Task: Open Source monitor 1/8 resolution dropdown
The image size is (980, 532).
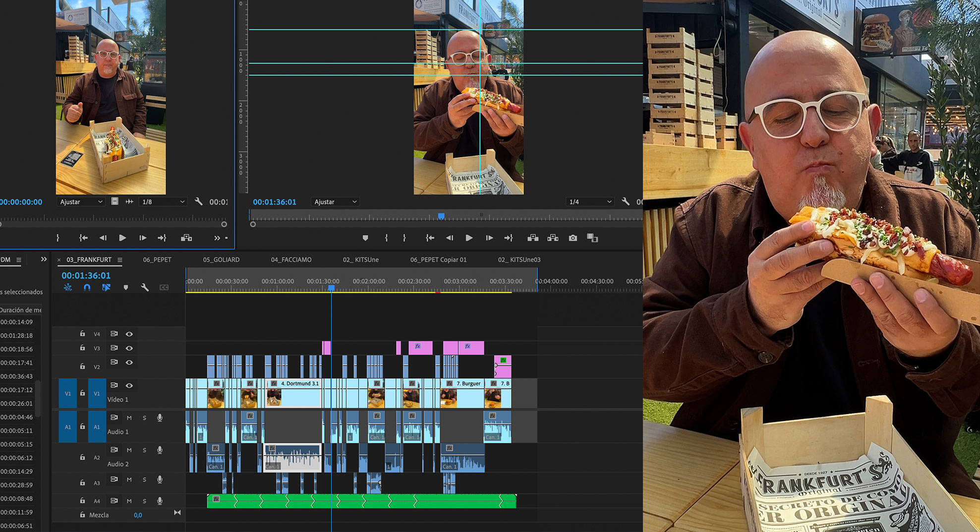Action: (163, 202)
